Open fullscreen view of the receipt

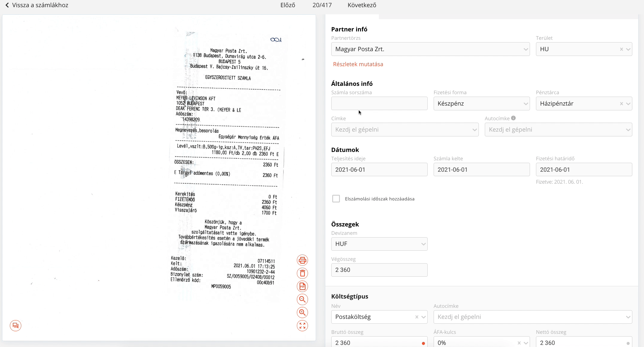click(x=302, y=326)
